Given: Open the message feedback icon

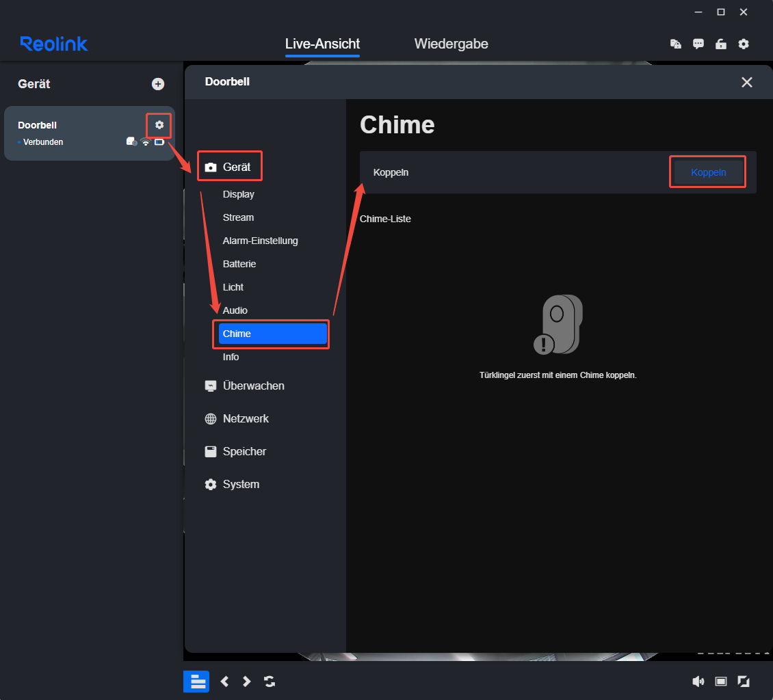Looking at the screenshot, I should 698,44.
